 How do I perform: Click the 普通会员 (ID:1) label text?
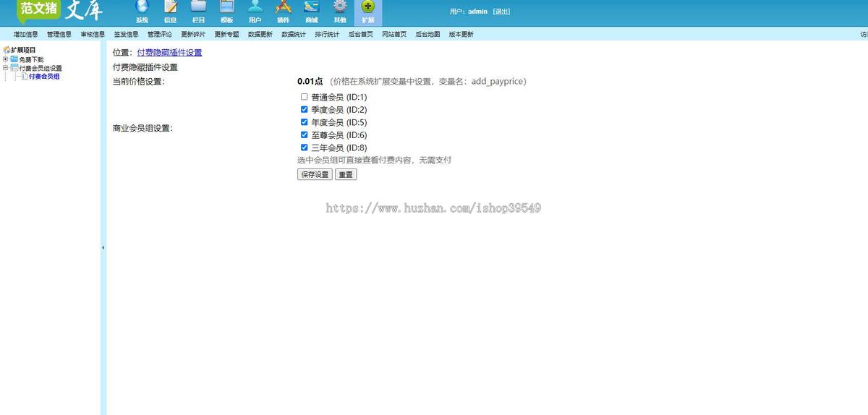click(x=339, y=97)
